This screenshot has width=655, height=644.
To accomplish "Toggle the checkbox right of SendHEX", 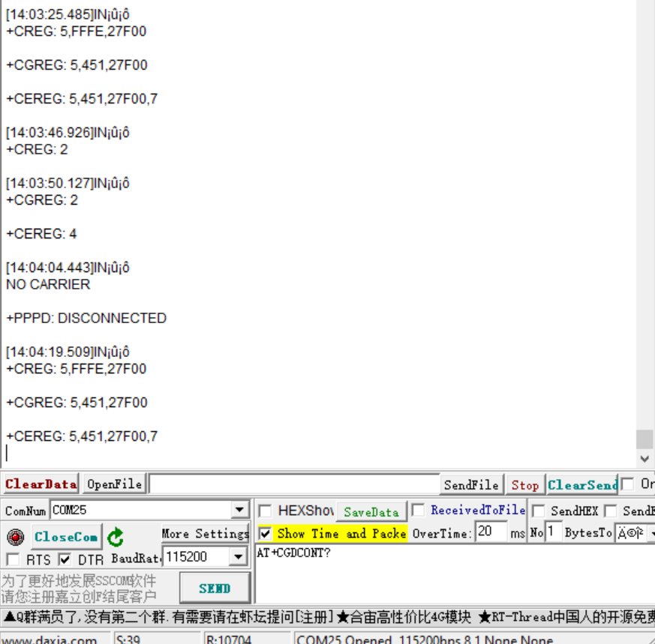I will tap(610, 511).
